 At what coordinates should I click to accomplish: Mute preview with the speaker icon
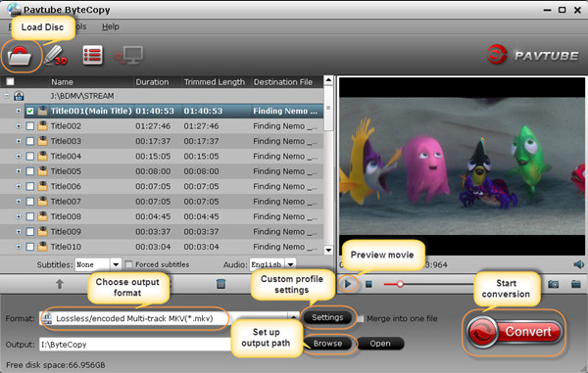(x=578, y=264)
